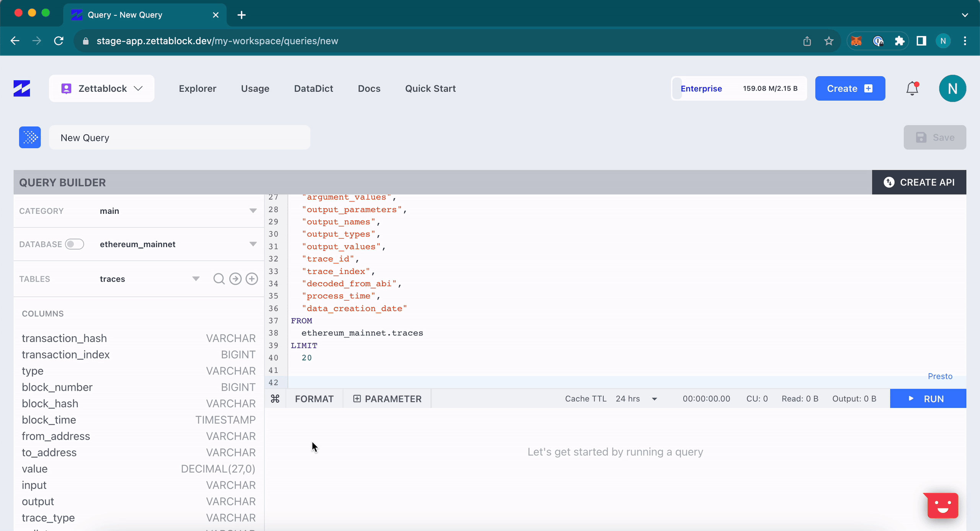The image size is (980, 531).
Task: Click the arrow-in-circle icon beside the tables dropdown
Action: pos(235,279)
